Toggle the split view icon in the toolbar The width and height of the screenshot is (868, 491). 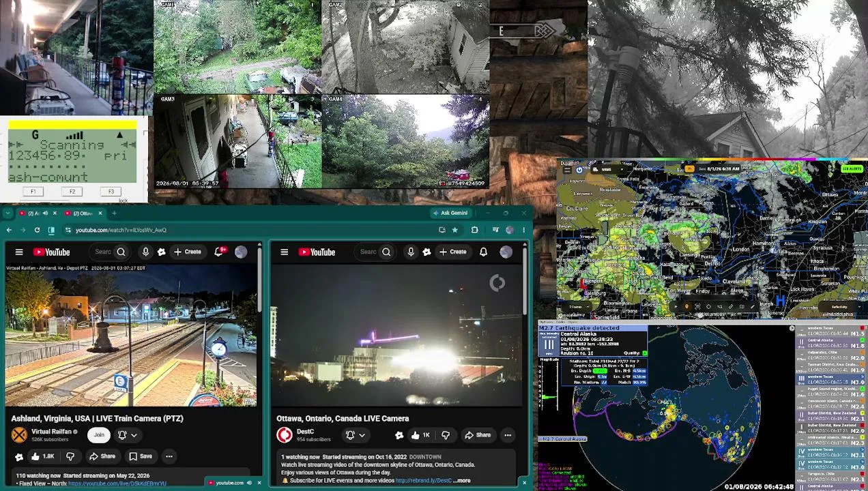point(51,230)
